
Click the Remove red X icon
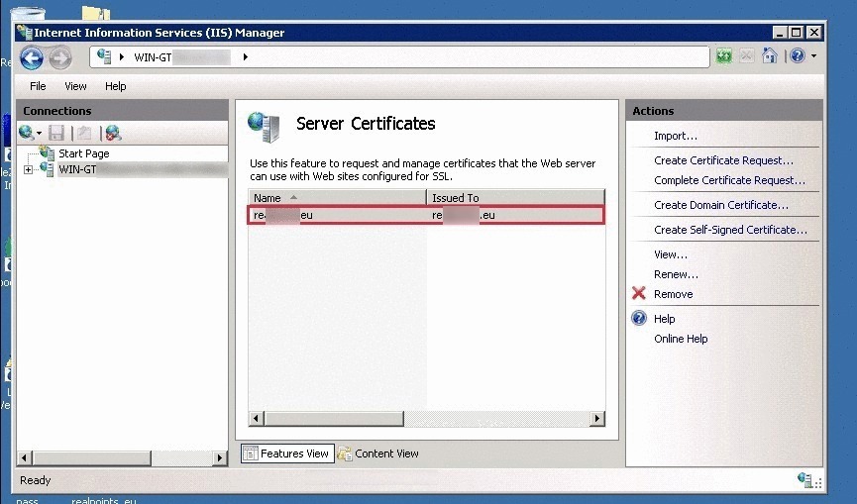pos(639,294)
